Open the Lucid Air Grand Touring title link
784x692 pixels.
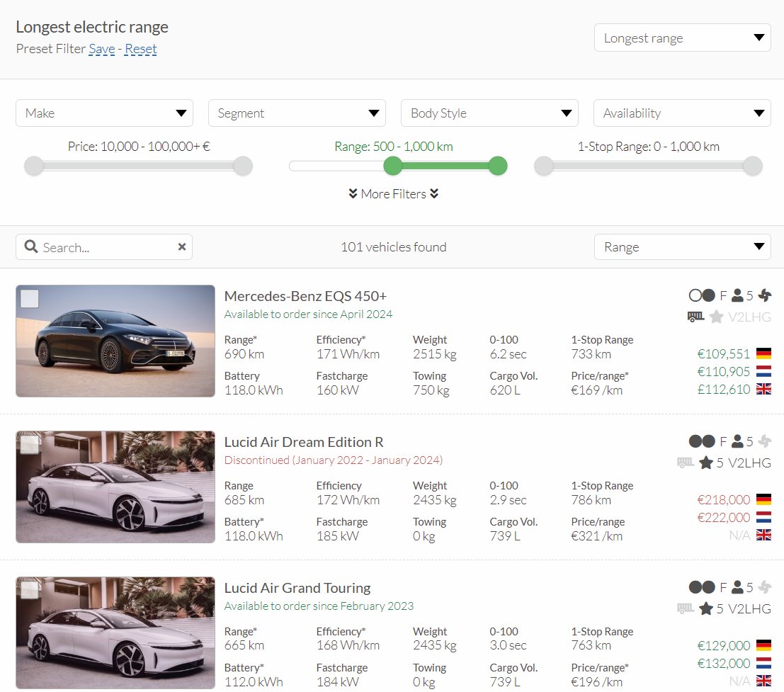coord(297,588)
